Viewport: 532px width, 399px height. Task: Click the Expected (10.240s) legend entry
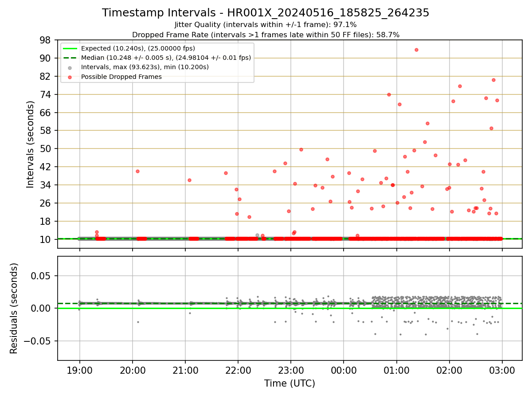pos(138,48)
